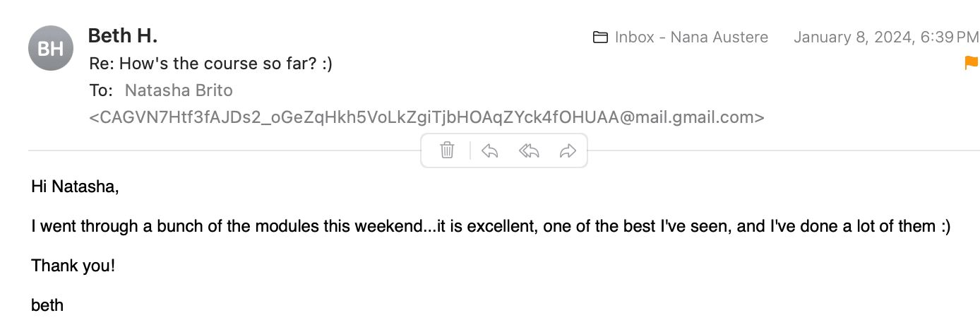Select the sender name Beth H.

(123, 35)
